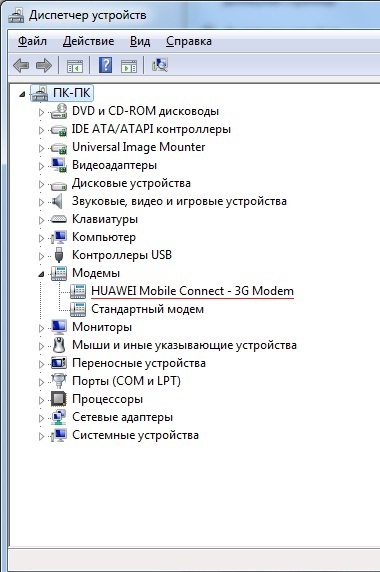This screenshot has height=572, width=380.
Task: Select the Видеоадаптеры label
Action: tap(115, 165)
